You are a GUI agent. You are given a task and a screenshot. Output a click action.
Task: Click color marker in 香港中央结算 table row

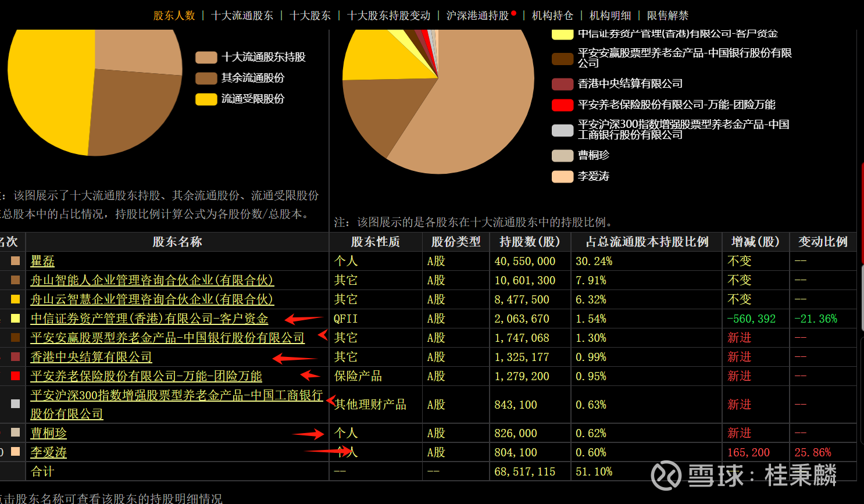click(x=16, y=357)
